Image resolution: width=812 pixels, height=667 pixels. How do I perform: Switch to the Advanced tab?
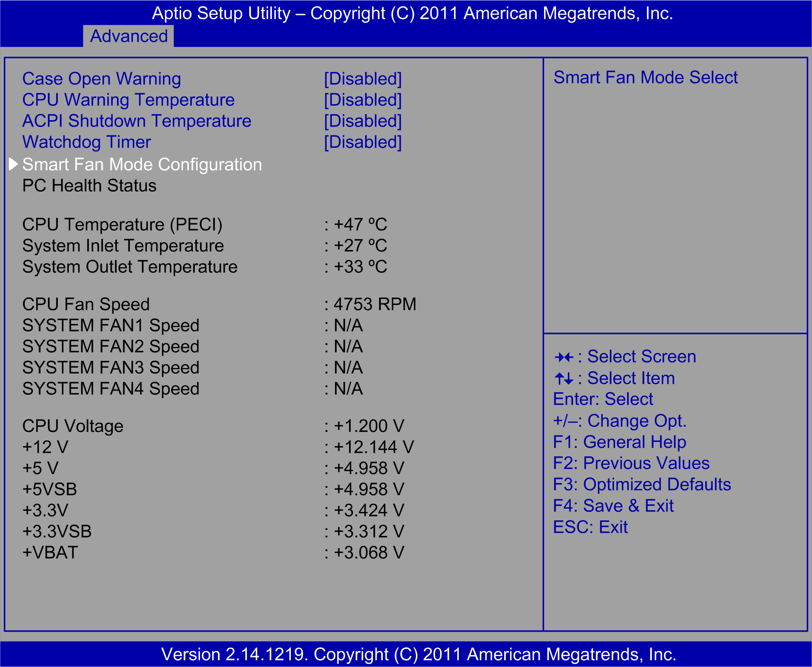(x=129, y=36)
